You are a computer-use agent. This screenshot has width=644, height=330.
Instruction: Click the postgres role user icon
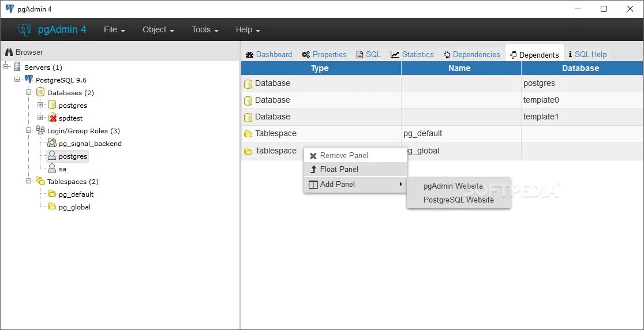coord(52,156)
